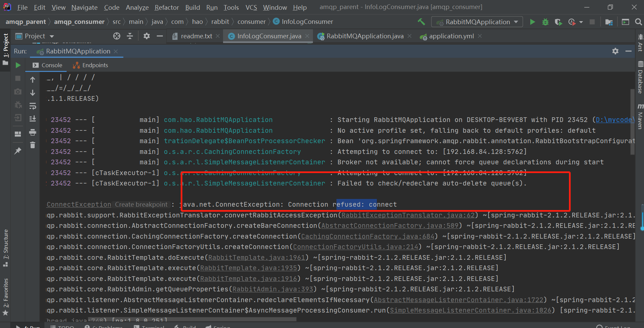The height and width of the screenshot is (328, 644).
Task: Click Locate target icon in Project panel
Action: tap(117, 36)
